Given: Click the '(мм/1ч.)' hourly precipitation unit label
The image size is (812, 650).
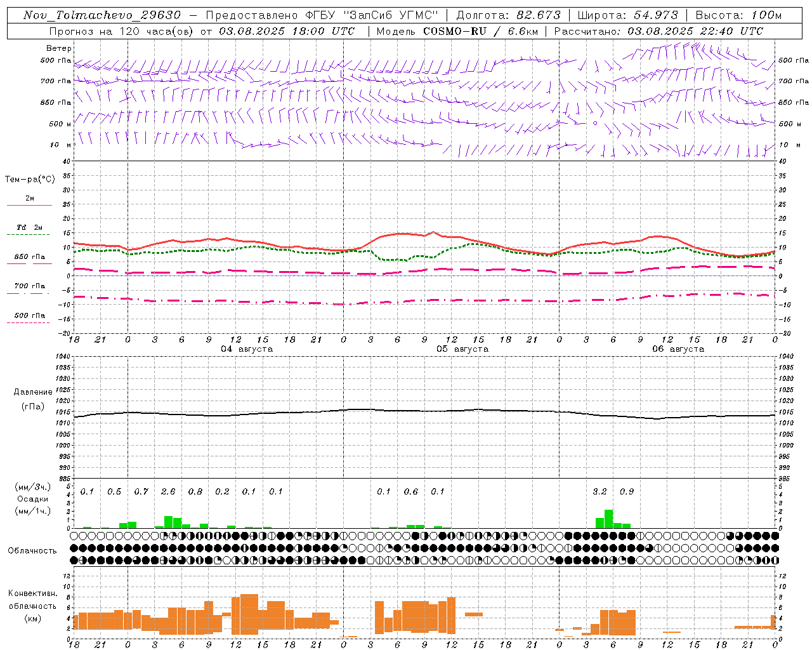Looking at the screenshot, I should click(32, 511).
